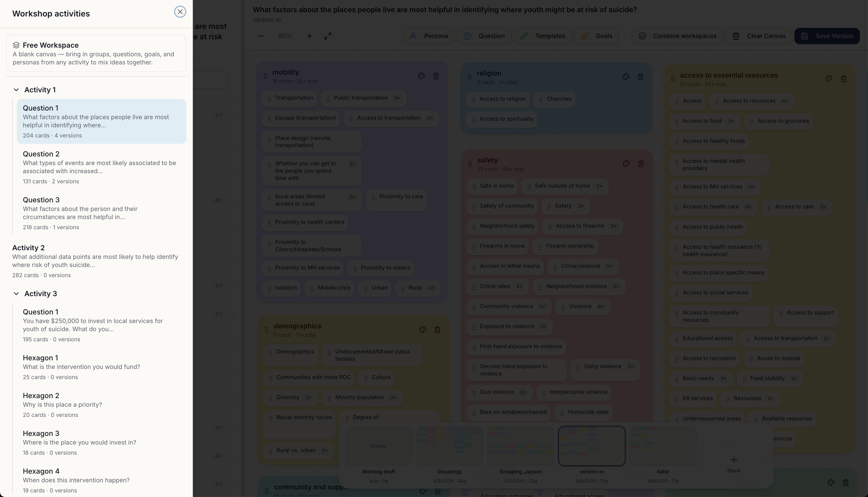This screenshot has width=868, height=497.
Task: Click the Proximity to health centers card
Action: pyautogui.click(x=305, y=223)
